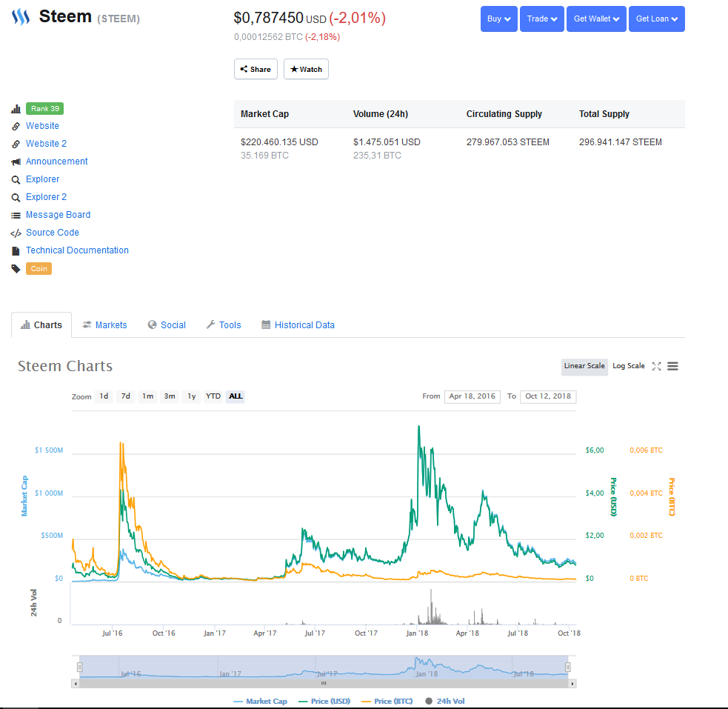This screenshot has width=728, height=709.
Task: Open the Technical Documentation link
Action: click(x=77, y=250)
